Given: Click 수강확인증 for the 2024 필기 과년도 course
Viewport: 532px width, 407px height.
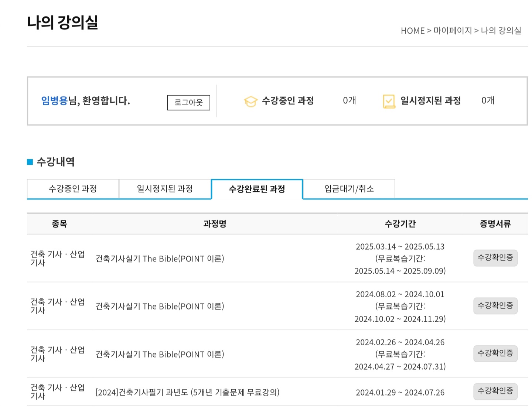Looking at the screenshot, I should [x=495, y=391].
